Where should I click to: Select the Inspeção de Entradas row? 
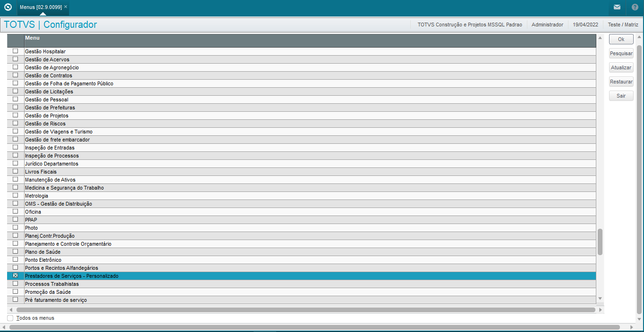tap(301, 148)
